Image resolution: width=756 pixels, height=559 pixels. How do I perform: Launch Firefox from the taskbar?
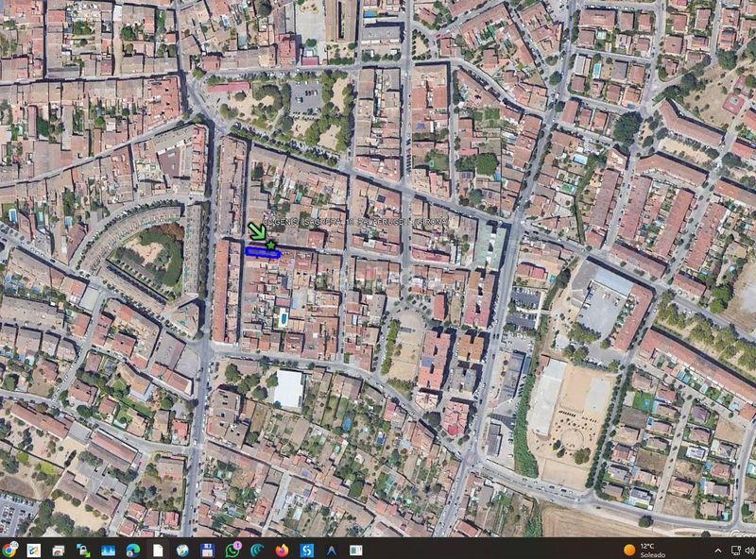tap(282, 550)
